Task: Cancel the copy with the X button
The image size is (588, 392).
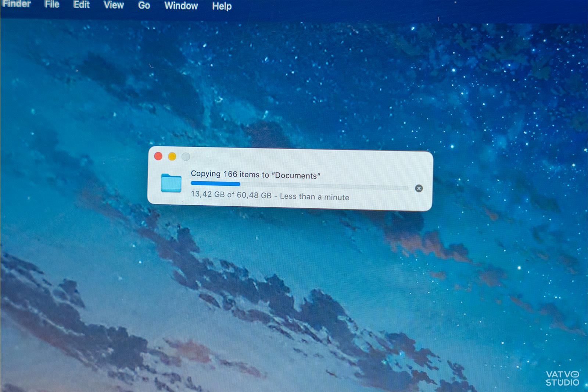Action: tap(419, 188)
